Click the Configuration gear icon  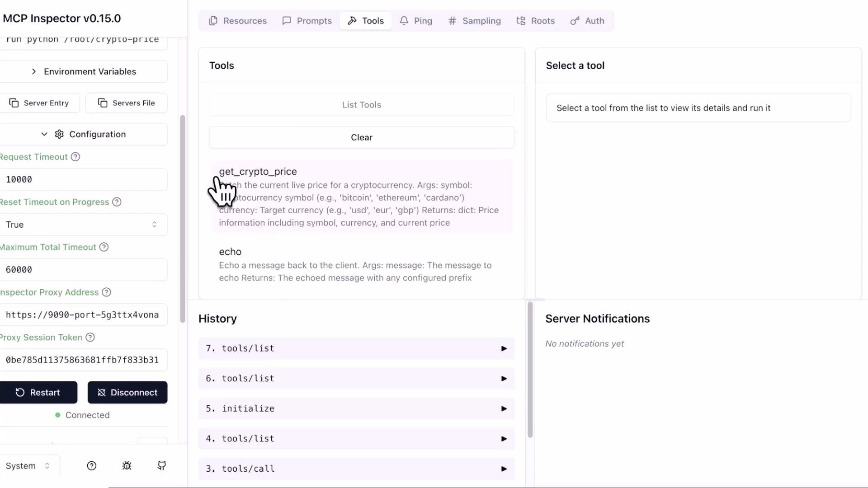(59, 134)
